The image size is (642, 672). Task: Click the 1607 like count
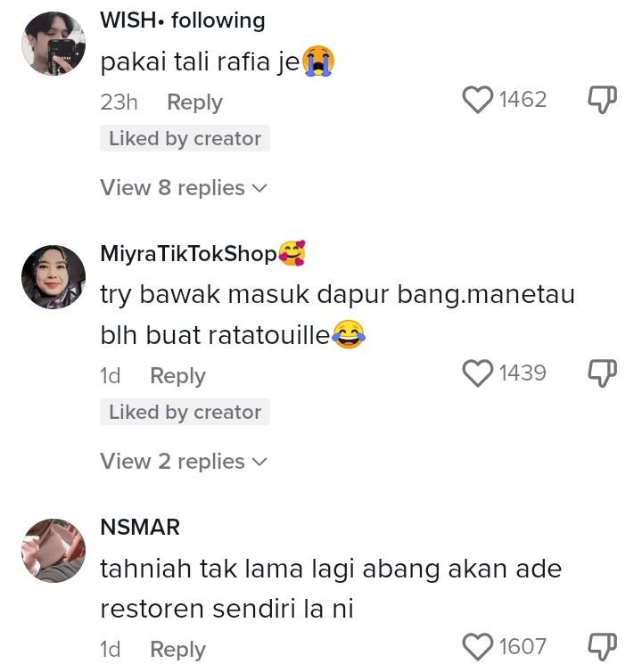click(523, 647)
